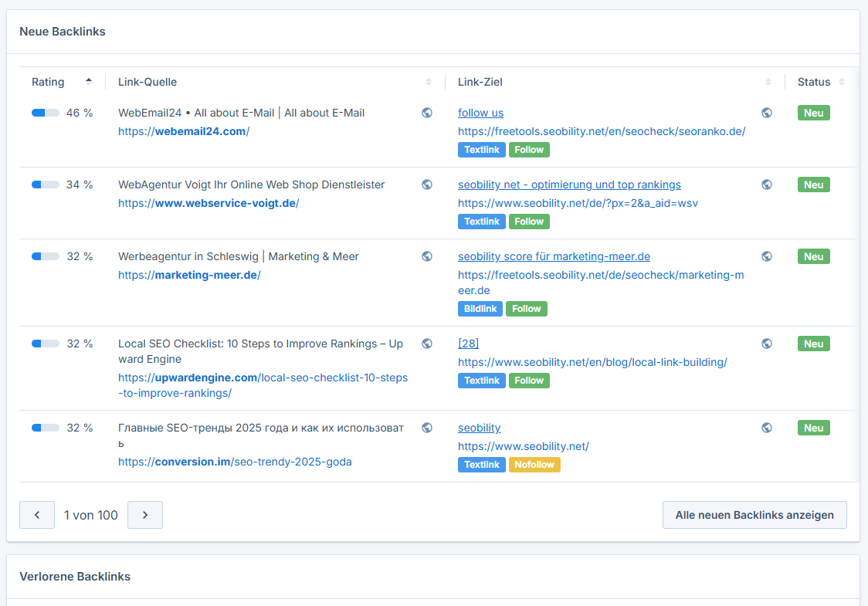Open globe icon next to 'follow us' target
The height and width of the screenshot is (606, 868).
pyautogui.click(x=767, y=113)
